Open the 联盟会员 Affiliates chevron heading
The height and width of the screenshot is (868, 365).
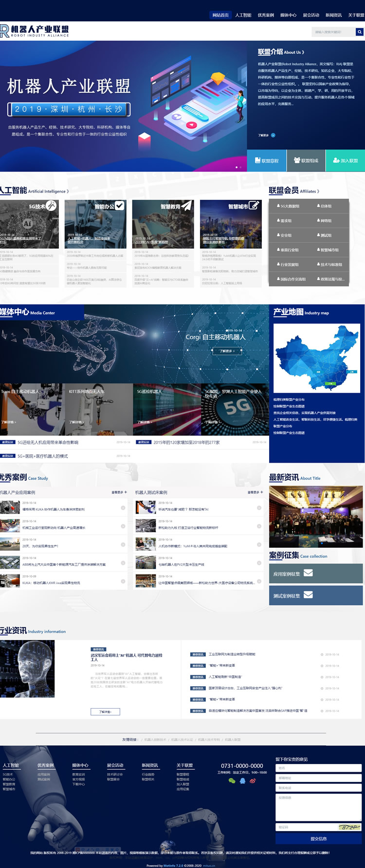[x=294, y=191]
